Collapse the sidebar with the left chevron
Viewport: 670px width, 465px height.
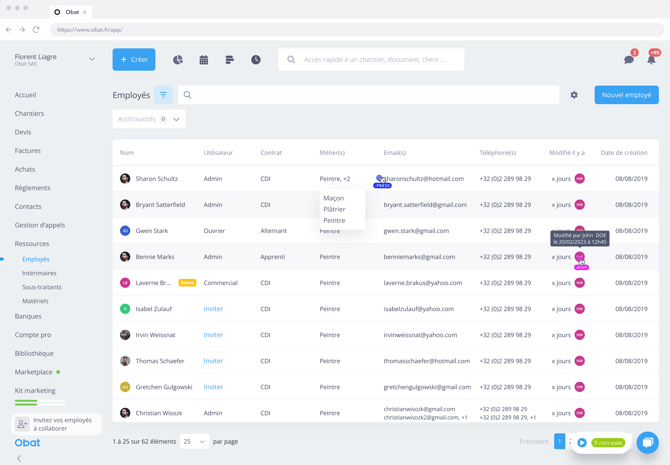click(19, 458)
